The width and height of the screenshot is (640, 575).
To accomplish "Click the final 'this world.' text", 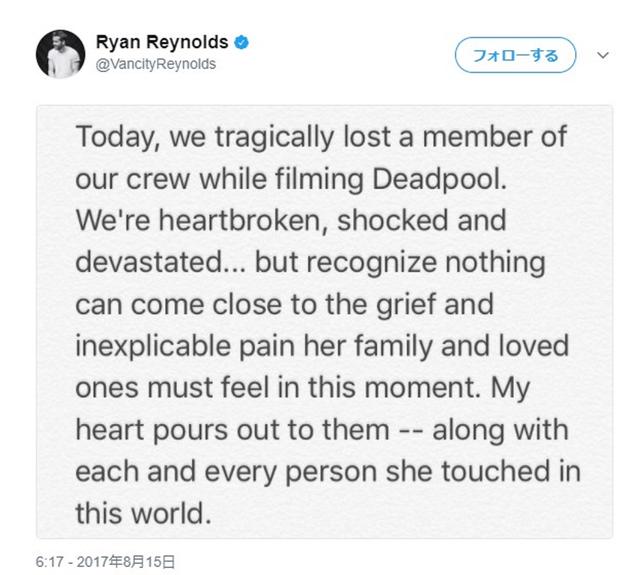I will (144, 513).
